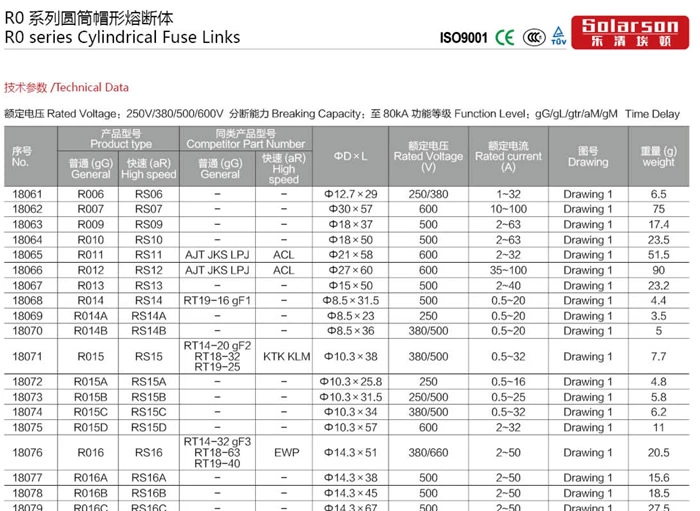
Task: Select the R015 General product cell
Action: pyautogui.click(x=90, y=357)
